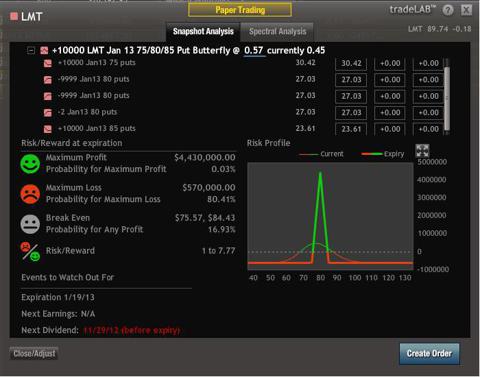Image resolution: width=480 pixels, height=377 pixels.
Task: Click the Put Butterfly strategy icon
Action: pos(44,51)
